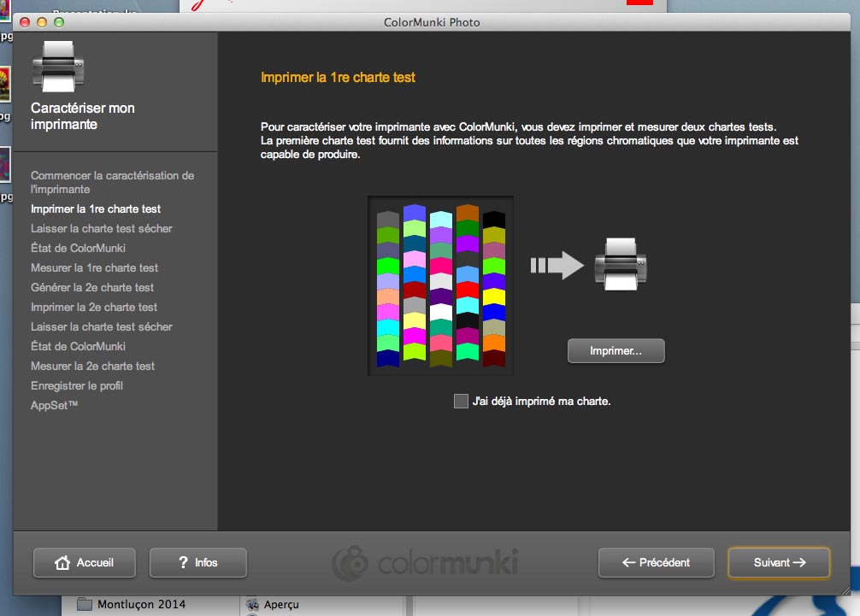The image size is (860, 616).
Task: Close the ColorMunki Photo window with the red button
Action: [25, 22]
